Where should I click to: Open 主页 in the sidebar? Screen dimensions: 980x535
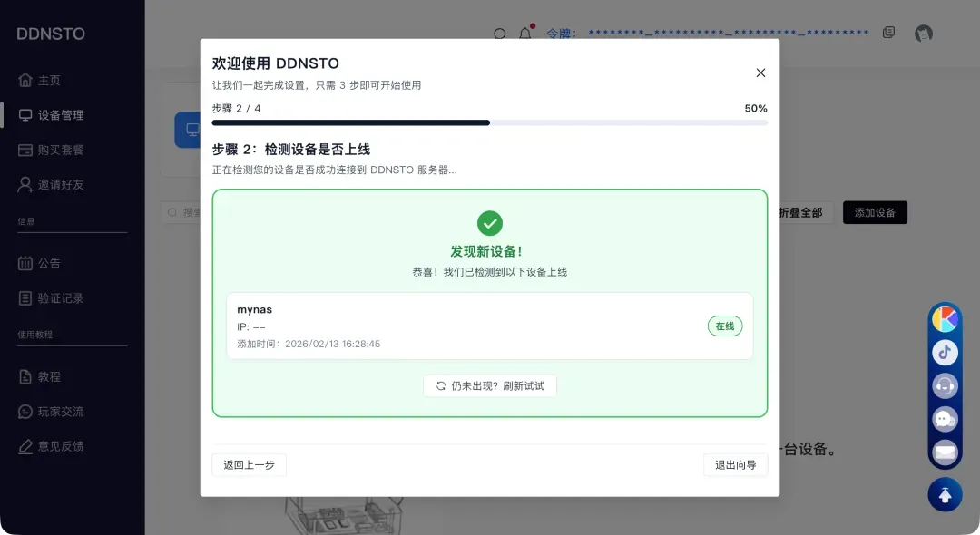(x=49, y=81)
